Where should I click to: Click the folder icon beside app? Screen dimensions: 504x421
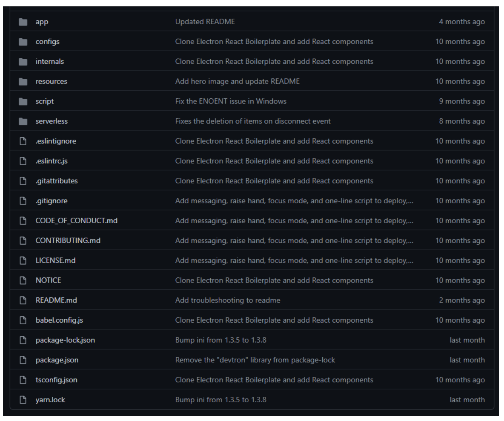coord(23,22)
